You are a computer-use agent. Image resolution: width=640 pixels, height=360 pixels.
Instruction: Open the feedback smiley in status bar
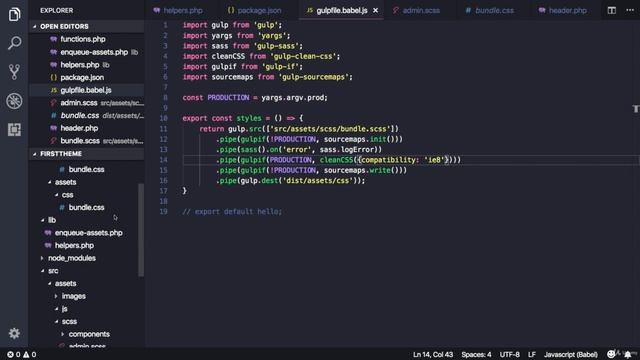[611, 354]
